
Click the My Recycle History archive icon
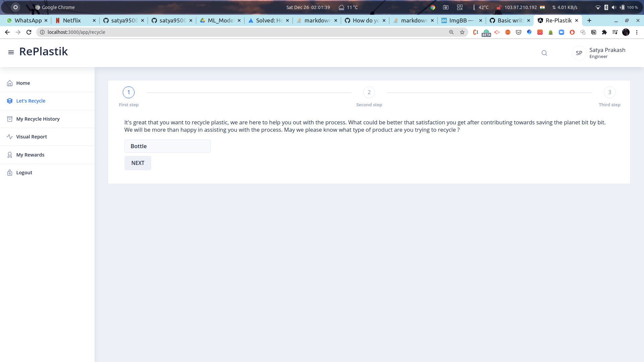coord(10,119)
